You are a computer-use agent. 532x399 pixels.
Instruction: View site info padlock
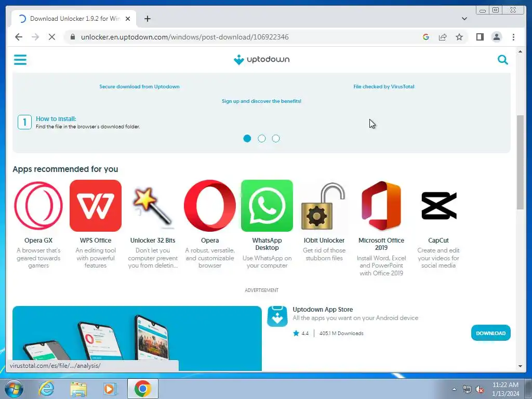(x=72, y=37)
